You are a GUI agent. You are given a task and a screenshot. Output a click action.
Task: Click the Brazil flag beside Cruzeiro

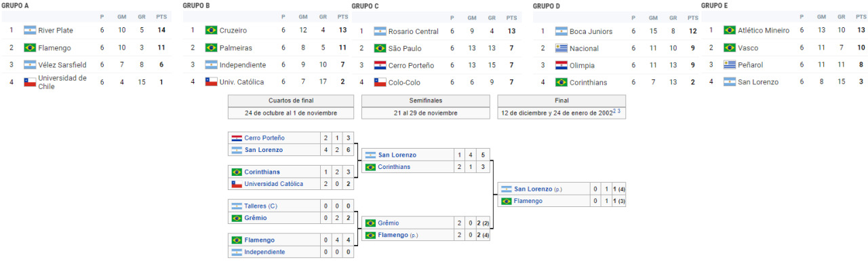click(211, 31)
